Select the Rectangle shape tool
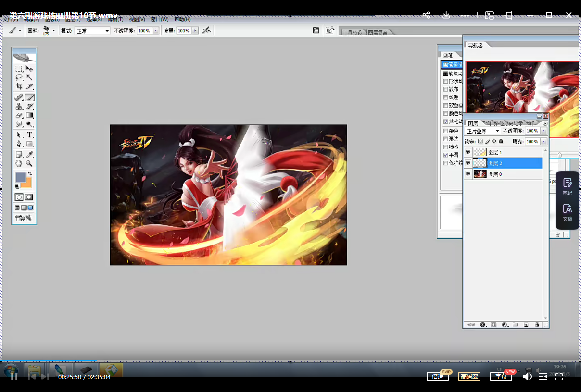This screenshot has height=392, width=581. [29, 144]
